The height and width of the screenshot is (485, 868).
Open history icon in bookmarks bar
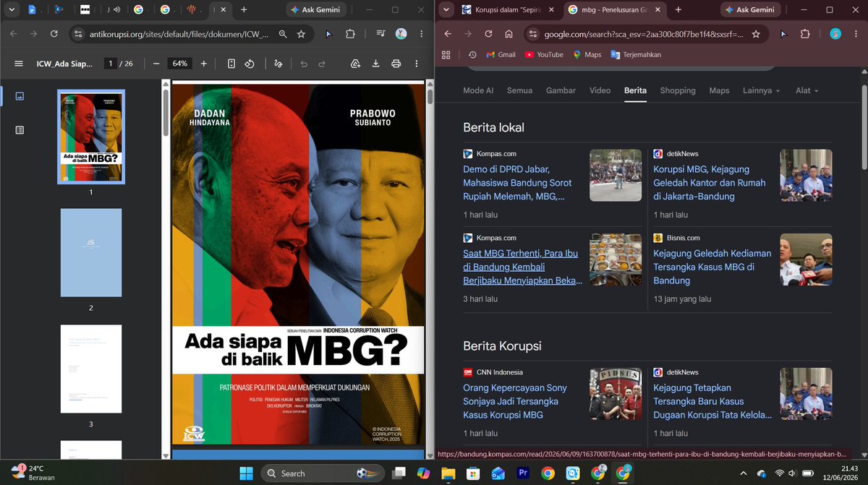pyautogui.click(x=472, y=54)
